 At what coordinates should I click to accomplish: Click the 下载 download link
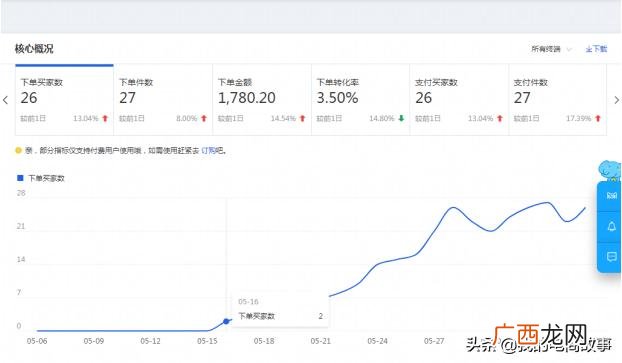(596, 49)
